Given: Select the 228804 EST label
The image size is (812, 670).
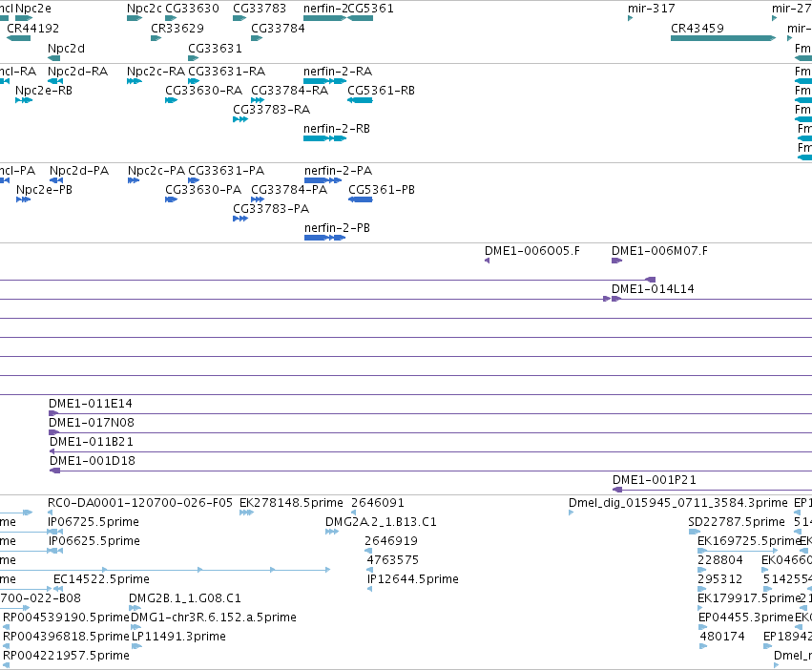Looking at the screenshot, I should pyautogui.click(x=719, y=560).
